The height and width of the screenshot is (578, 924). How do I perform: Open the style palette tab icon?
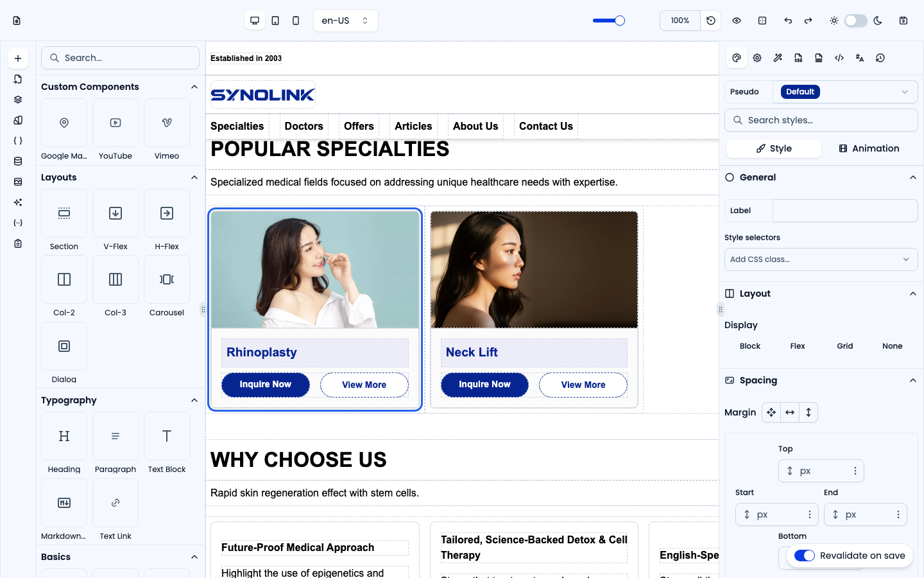click(x=737, y=58)
